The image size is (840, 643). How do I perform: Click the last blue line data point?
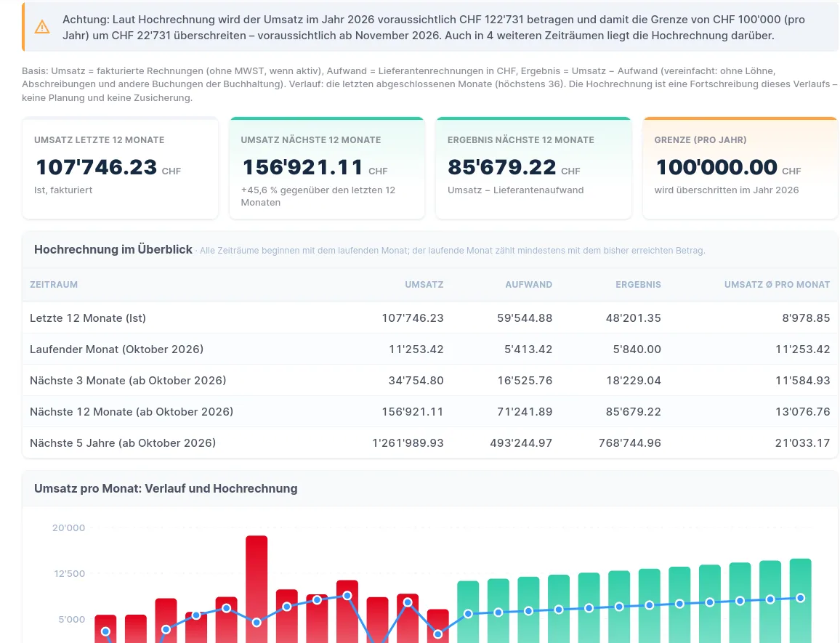tap(800, 598)
